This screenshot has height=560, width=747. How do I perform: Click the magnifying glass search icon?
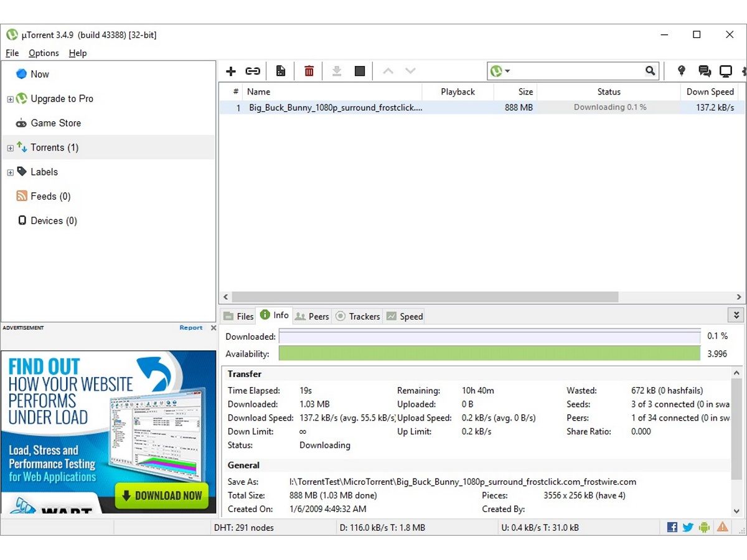[x=650, y=71]
